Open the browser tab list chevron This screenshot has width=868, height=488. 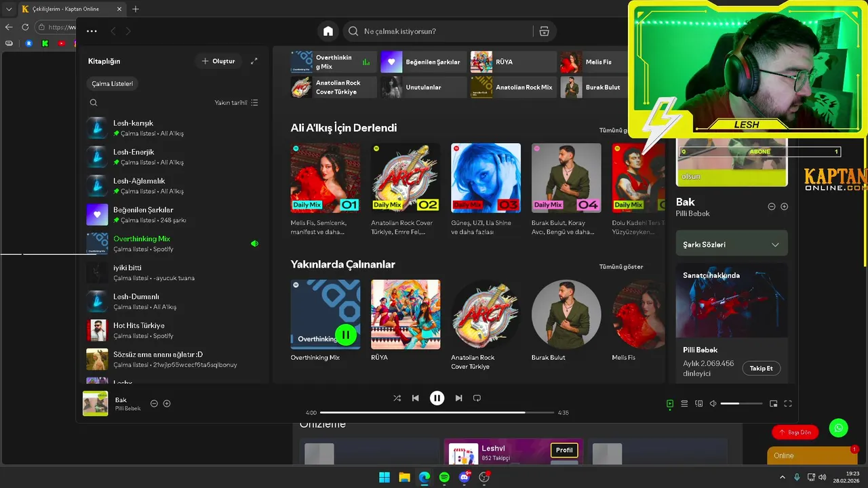[9, 9]
